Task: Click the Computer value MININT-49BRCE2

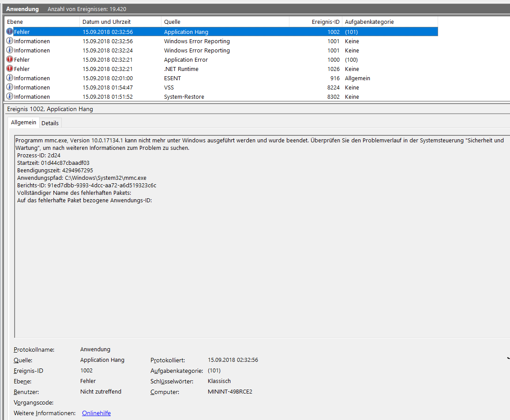Action: click(230, 391)
